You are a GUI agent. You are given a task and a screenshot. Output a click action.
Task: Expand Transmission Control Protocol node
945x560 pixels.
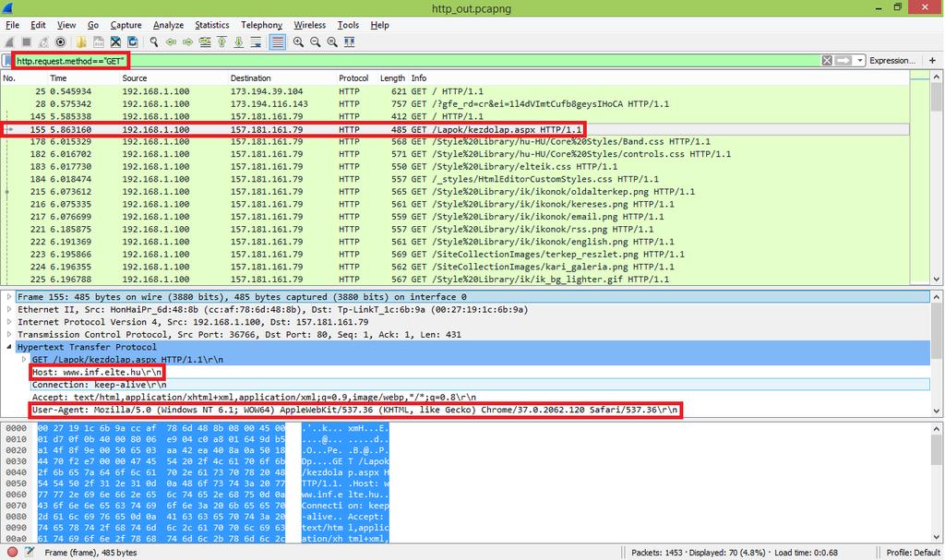coord(9,335)
